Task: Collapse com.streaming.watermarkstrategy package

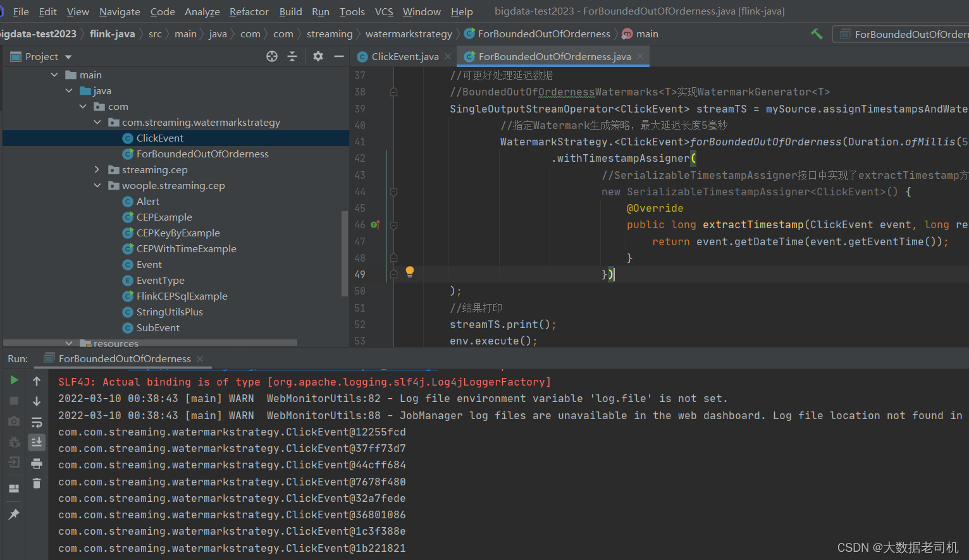Action: pos(97,122)
